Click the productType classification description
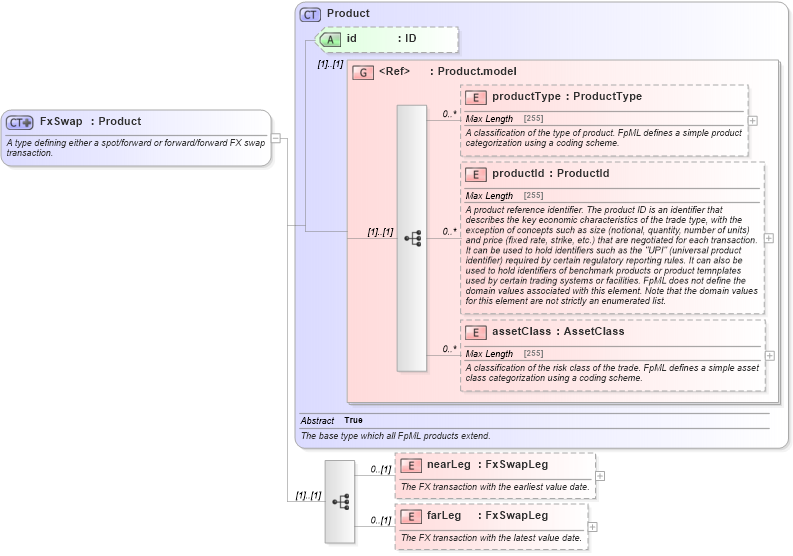The height and width of the screenshot is (556, 793). [x=603, y=138]
